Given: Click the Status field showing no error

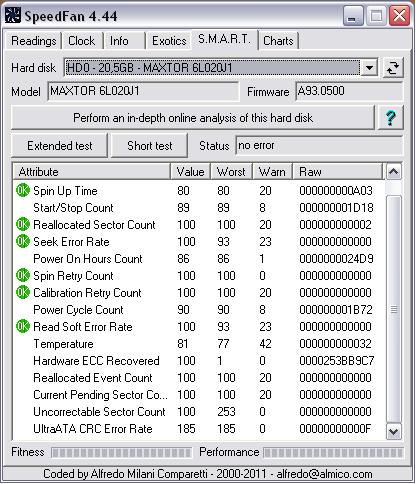Looking at the screenshot, I should (319, 146).
